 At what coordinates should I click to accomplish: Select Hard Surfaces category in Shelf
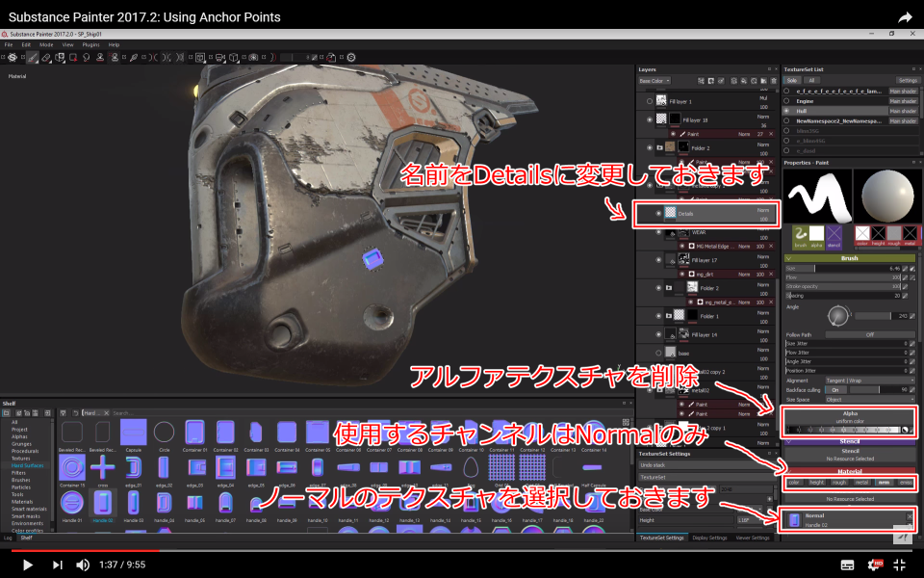pyautogui.click(x=27, y=465)
